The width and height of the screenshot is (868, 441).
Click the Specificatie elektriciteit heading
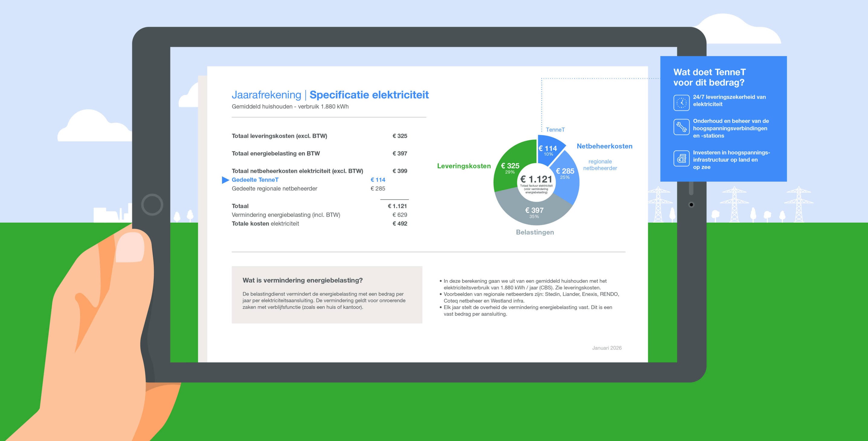(369, 95)
